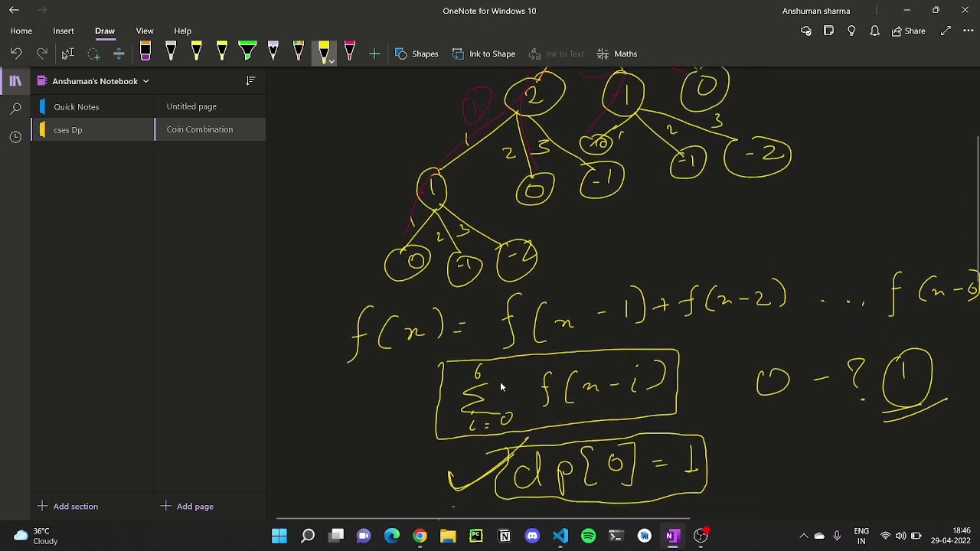
Task: Open the Maths assistant
Action: tap(616, 54)
